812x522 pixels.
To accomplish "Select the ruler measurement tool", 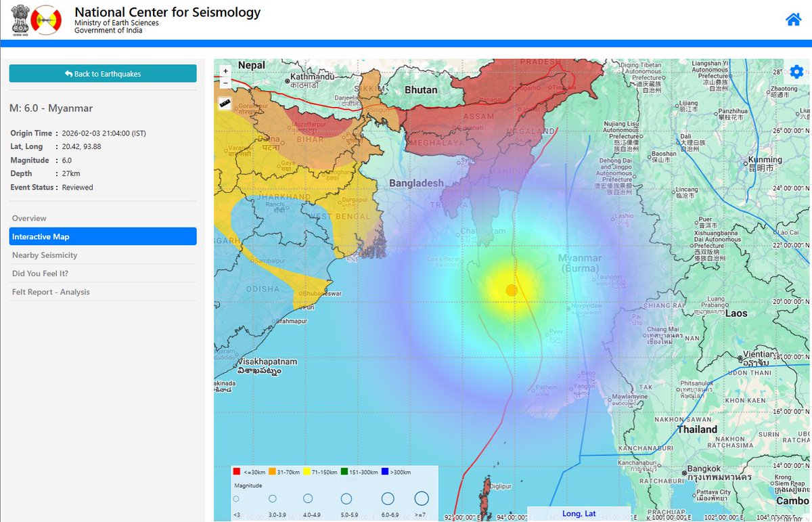I will pos(225,104).
